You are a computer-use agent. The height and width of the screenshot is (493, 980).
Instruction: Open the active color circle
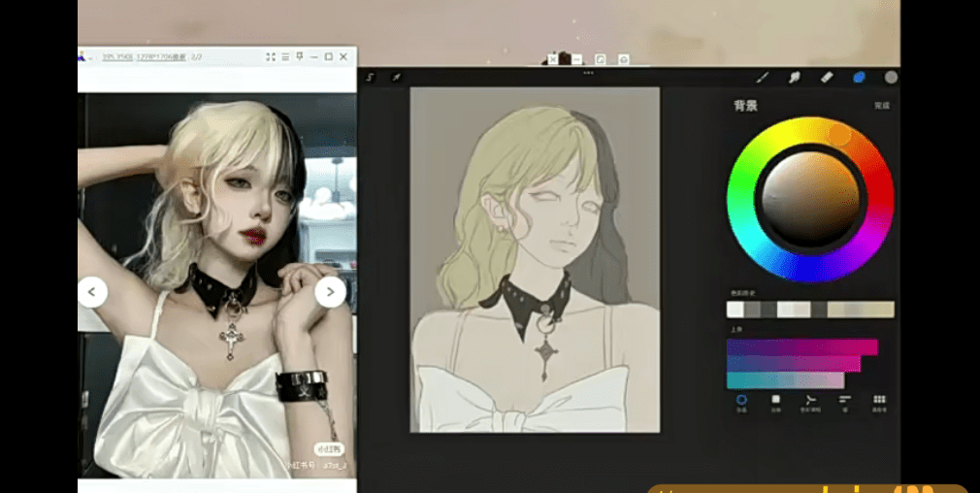(891, 78)
